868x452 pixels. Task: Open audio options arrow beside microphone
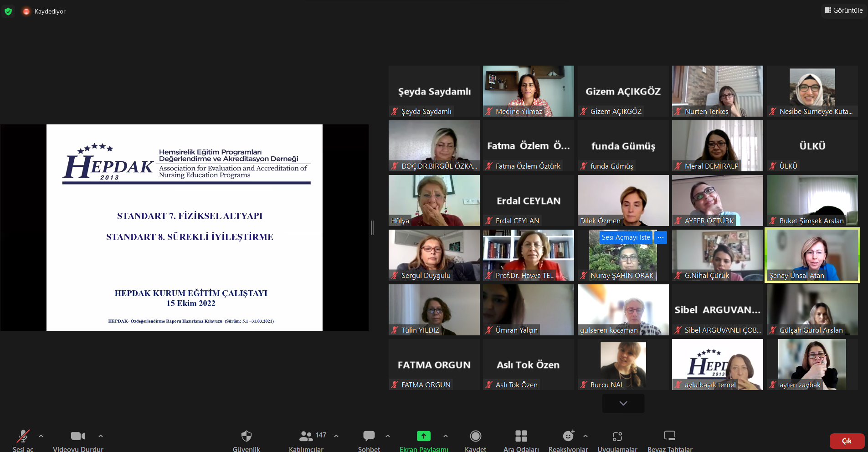(41, 436)
